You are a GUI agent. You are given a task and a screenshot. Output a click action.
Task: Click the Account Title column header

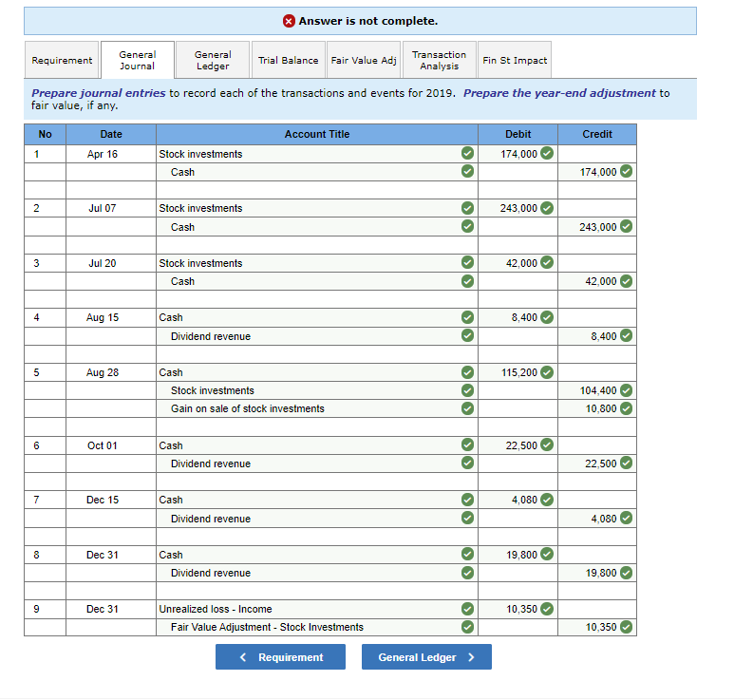pos(317,135)
